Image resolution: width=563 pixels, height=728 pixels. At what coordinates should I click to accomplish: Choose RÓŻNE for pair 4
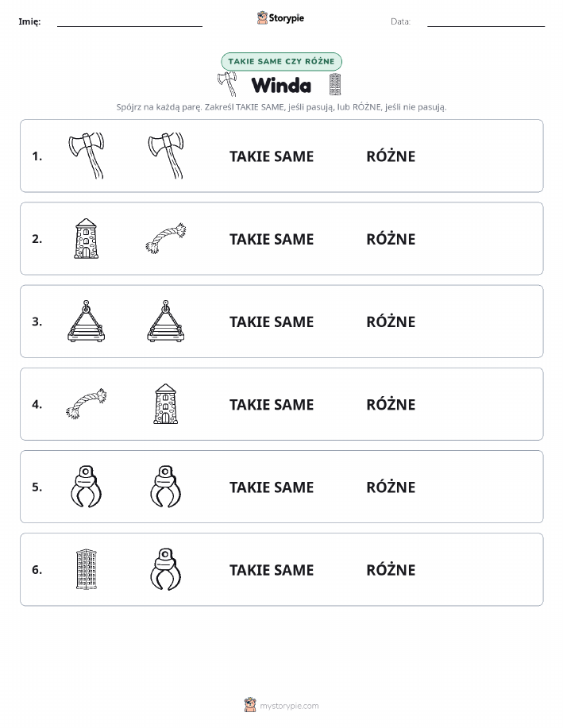pyautogui.click(x=391, y=404)
